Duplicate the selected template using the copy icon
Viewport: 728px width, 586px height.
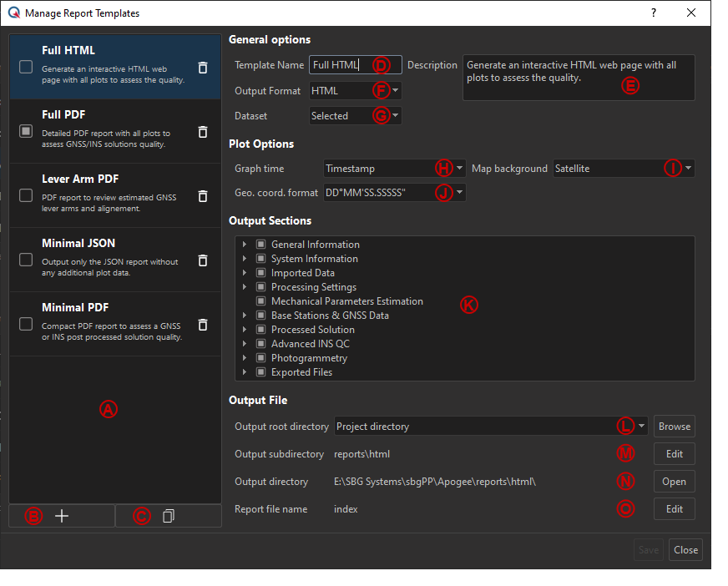[x=168, y=515]
